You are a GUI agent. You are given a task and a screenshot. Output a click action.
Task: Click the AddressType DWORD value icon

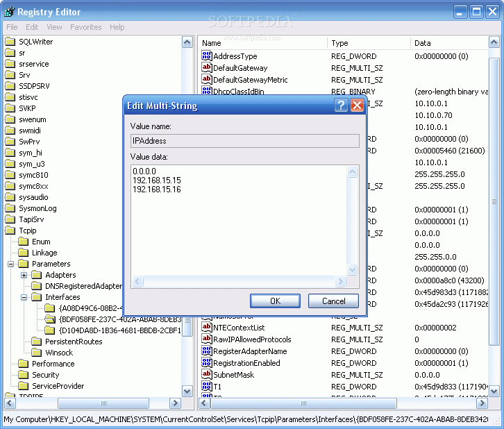tap(207, 56)
